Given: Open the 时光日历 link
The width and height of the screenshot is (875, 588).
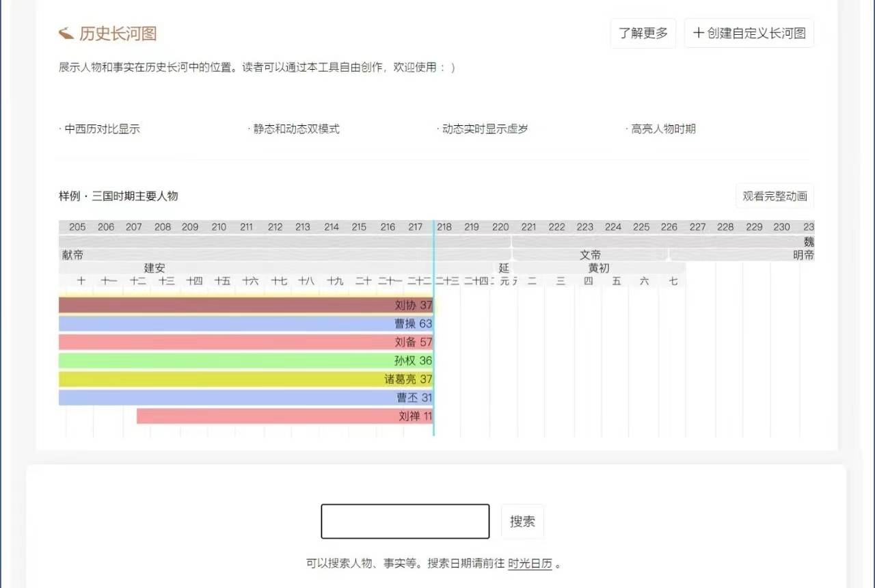Looking at the screenshot, I should 530,564.
